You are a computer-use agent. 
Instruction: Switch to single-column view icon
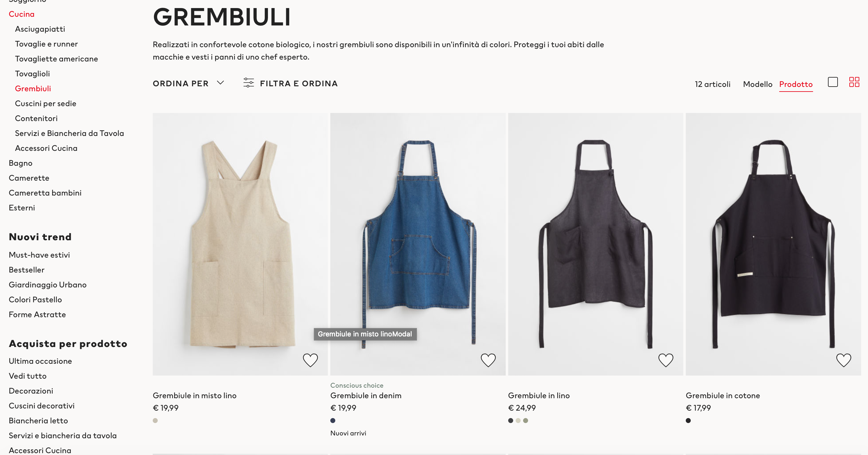833,82
